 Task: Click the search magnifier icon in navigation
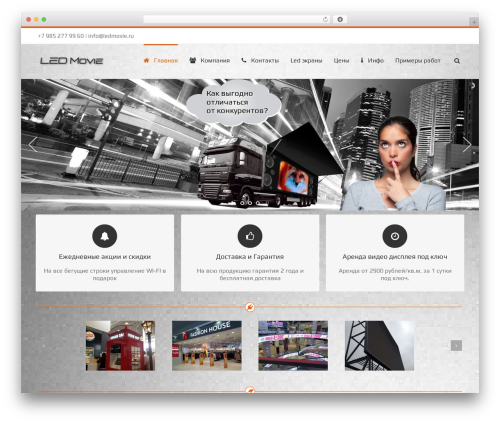457,61
